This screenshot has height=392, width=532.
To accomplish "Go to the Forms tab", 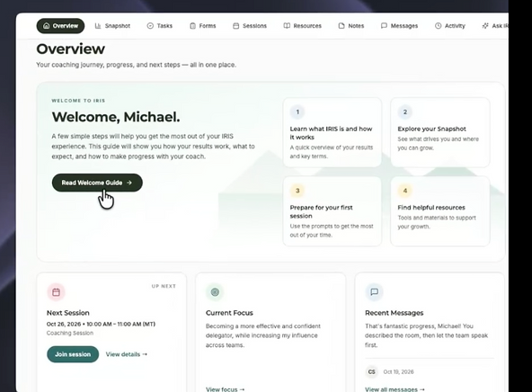I will pos(202,26).
